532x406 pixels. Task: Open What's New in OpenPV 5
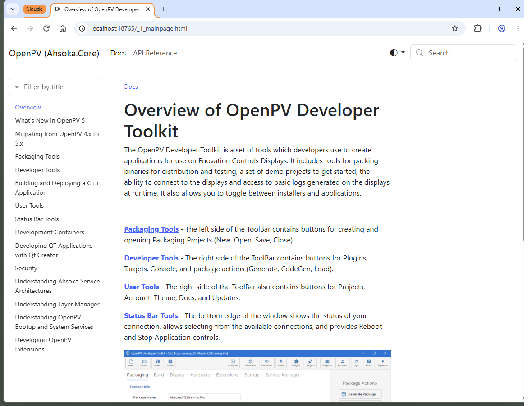(x=50, y=121)
